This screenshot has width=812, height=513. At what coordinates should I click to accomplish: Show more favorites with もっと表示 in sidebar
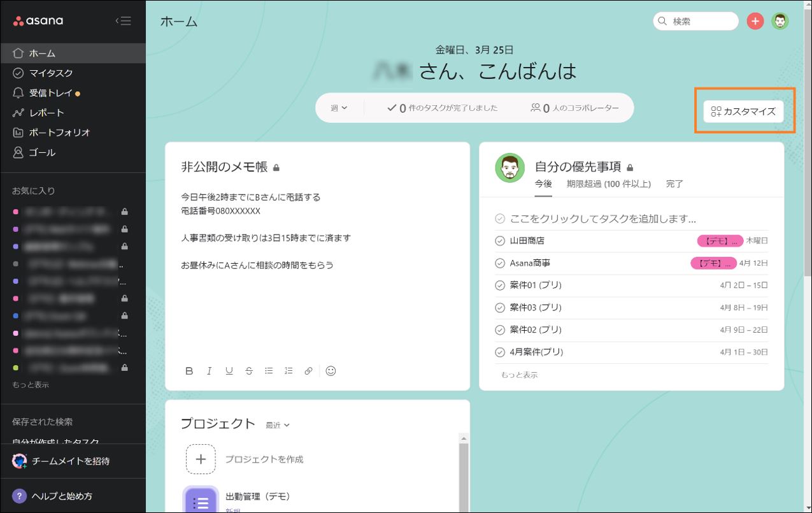point(31,385)
